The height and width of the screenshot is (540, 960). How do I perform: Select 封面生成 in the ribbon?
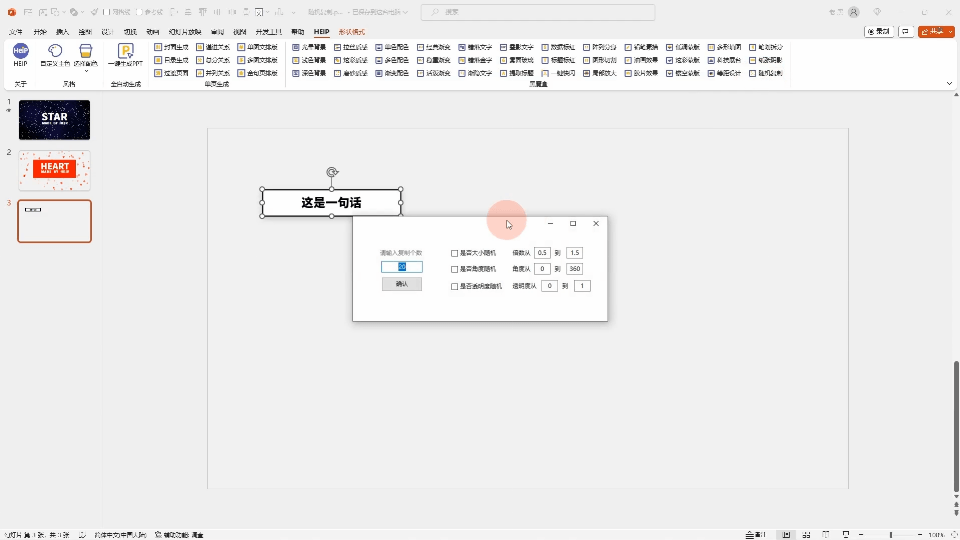[x=171, y=47]
